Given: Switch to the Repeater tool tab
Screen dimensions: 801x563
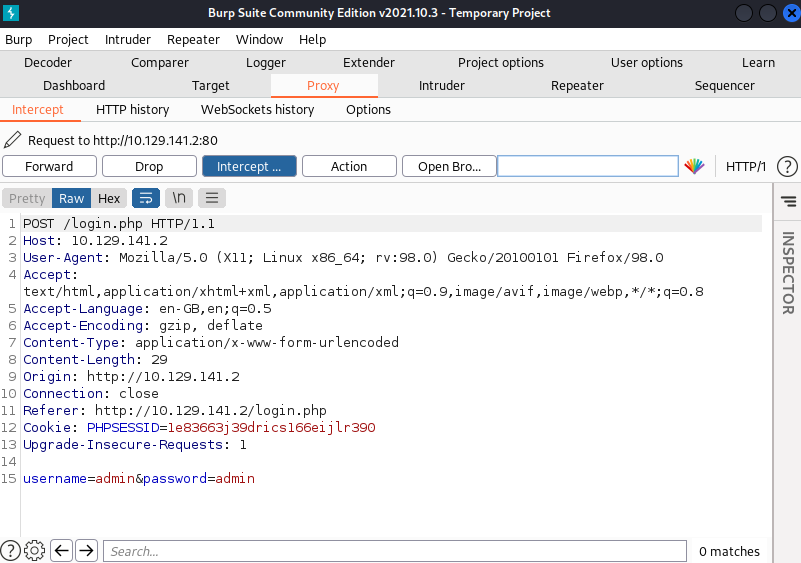Looking at the screenshot, I should [577, 85].
